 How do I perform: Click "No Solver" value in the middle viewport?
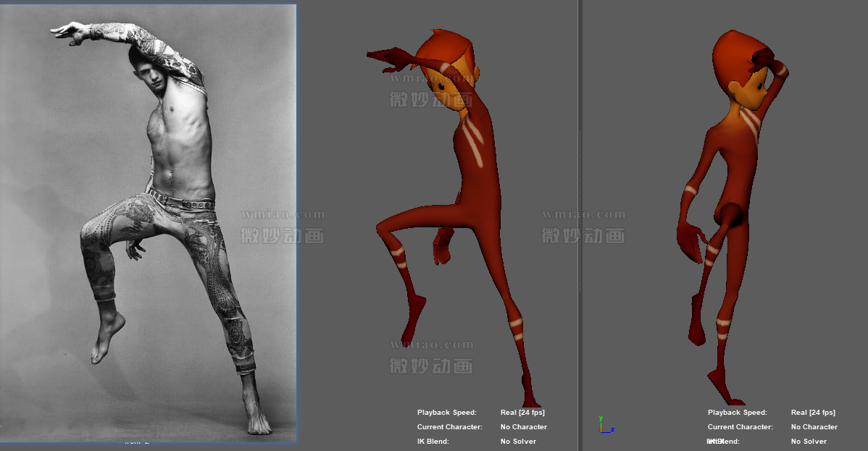tap(518, 442)
